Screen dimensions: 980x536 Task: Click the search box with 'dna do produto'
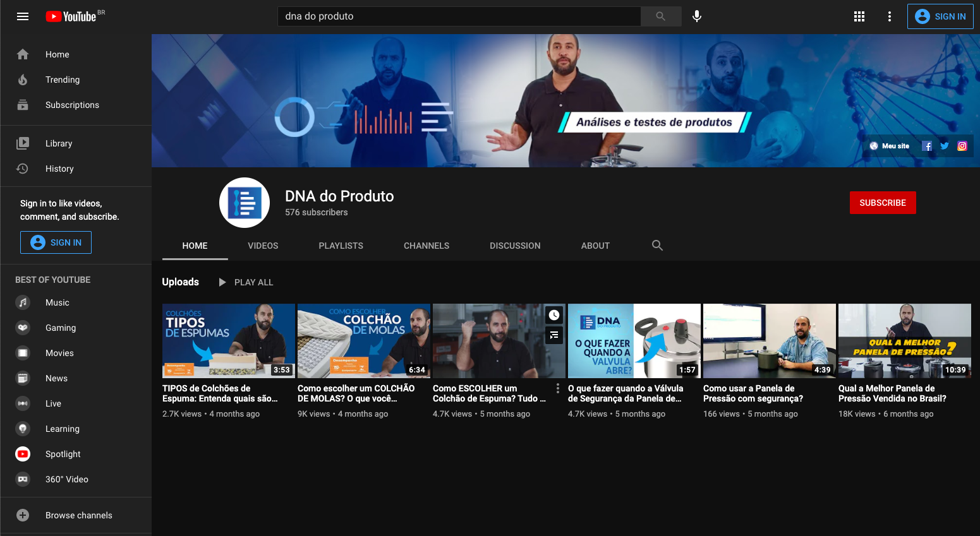pyautogui.click(x=459, y=16)
